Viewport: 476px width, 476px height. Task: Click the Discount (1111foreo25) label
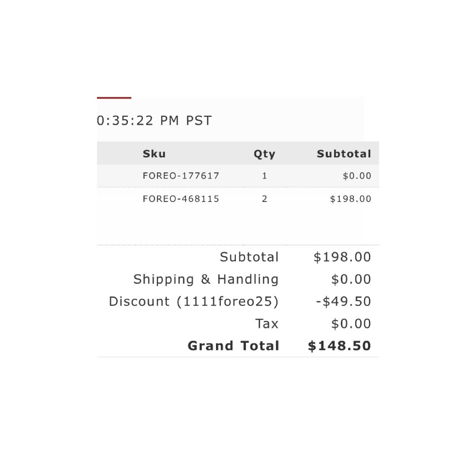pyautogui.click(x=193, y=302)
